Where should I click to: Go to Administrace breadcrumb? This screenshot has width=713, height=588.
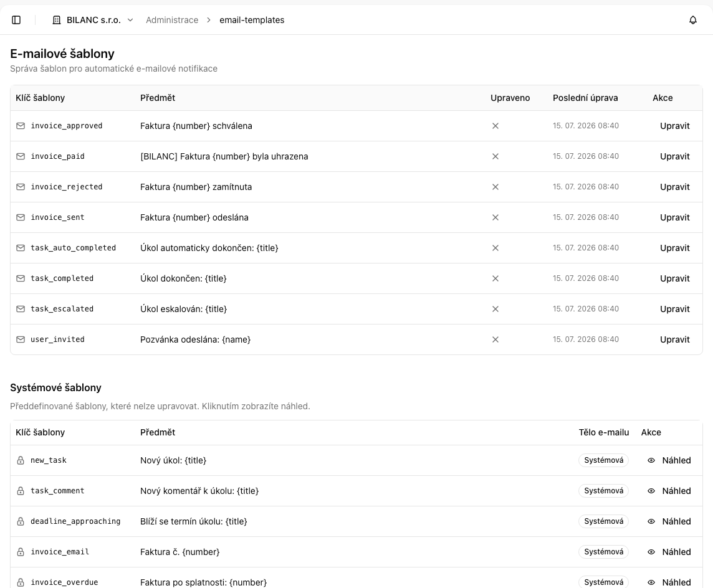(172, 20)
